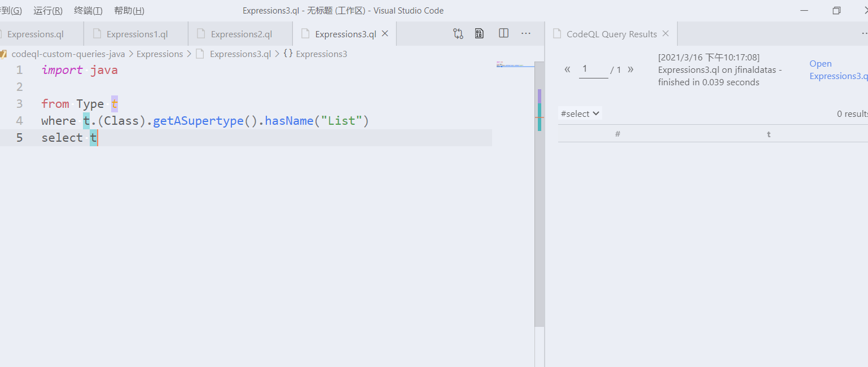
Task: Click the compare changes icon in editor toolbar
Action: pos(458,34)
